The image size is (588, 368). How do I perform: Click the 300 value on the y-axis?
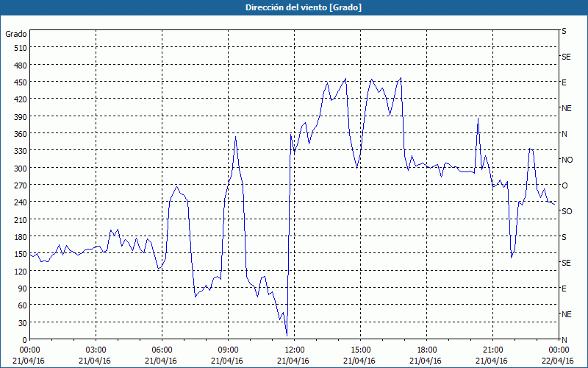[x=21, y=169]
